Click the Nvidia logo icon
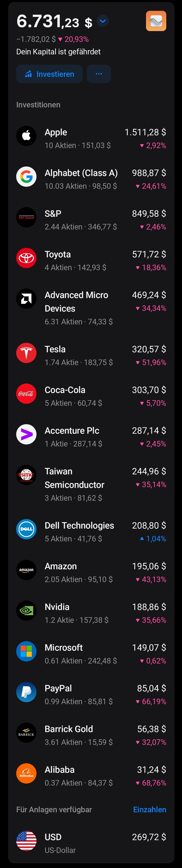Image resolution: width=182 pixels, height=868 pixels. tap(26, 611)
